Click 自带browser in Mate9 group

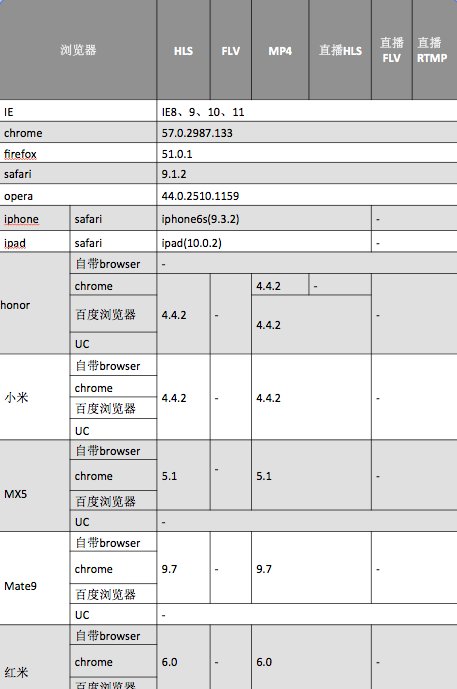coord(113,542)
